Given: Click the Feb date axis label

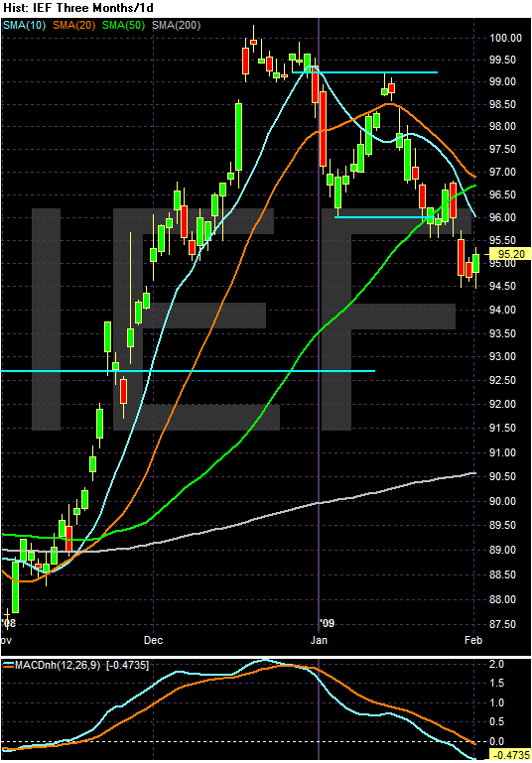Looking at the screenshot, I should [473, 640].
